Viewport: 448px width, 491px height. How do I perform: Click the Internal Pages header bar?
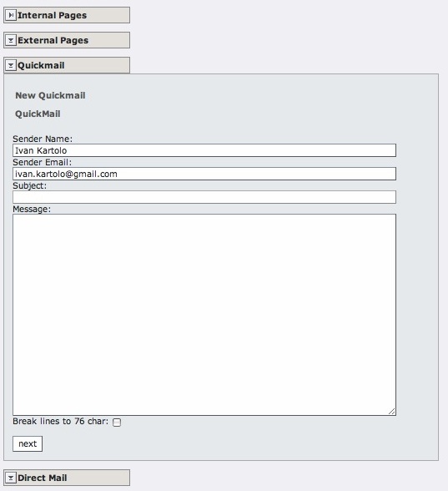[x=67, y=15]
